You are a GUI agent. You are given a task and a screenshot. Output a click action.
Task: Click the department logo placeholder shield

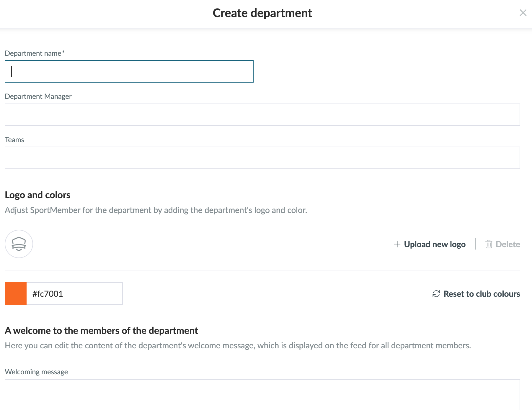19,244
